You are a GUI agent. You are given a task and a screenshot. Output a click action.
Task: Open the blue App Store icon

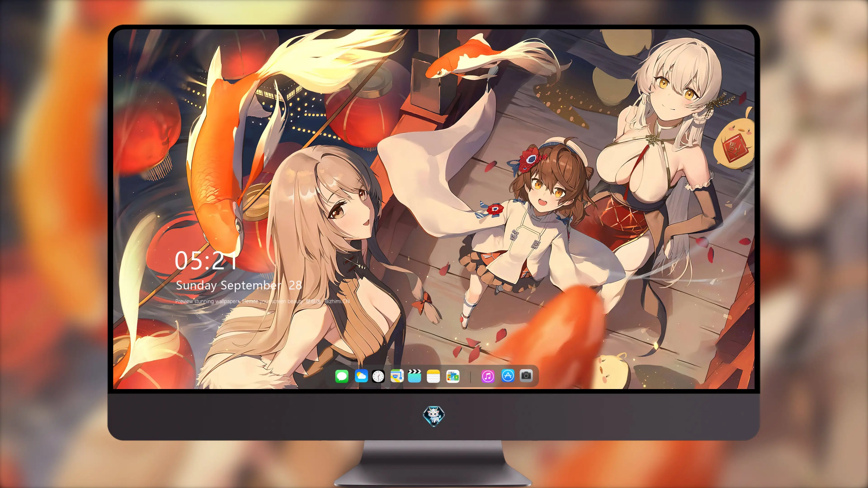point(508,375)
